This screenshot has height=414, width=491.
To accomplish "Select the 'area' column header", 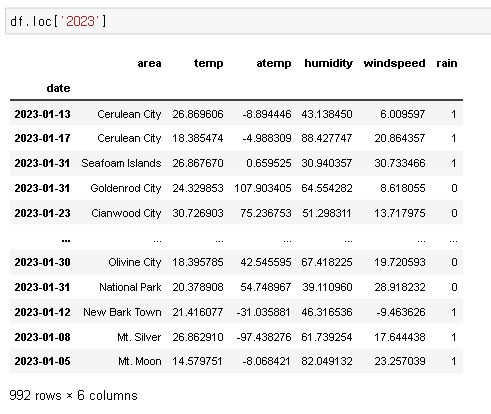I will point(149,63).
